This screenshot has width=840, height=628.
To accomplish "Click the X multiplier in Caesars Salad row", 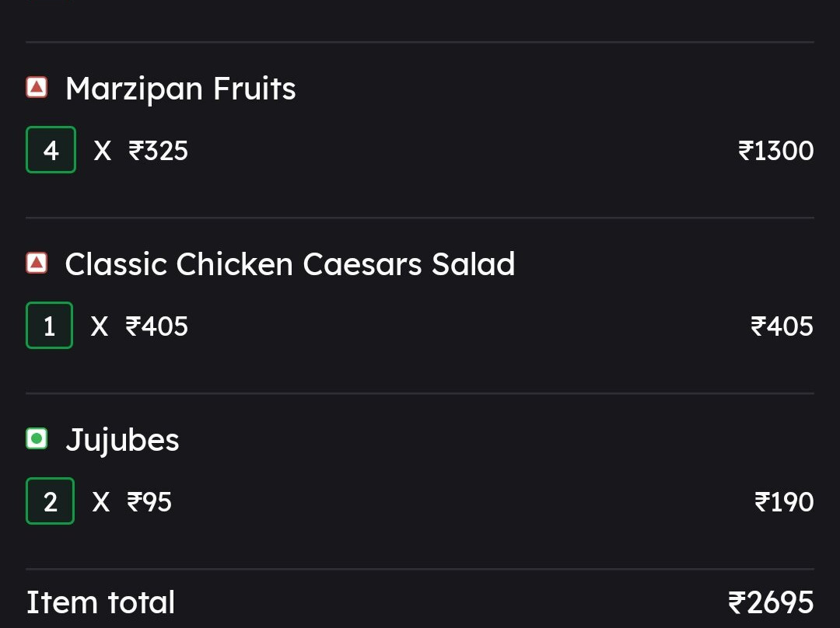I will tap(100, 326).
